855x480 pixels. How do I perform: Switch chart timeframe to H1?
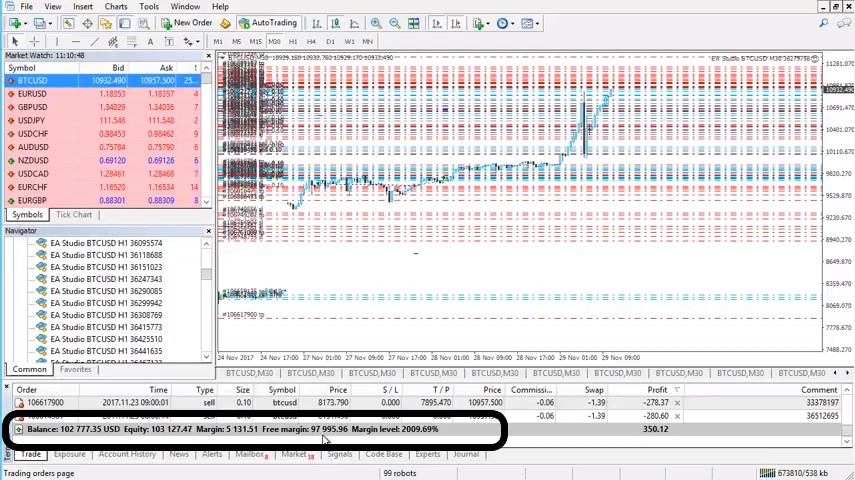(x=293, y=42)
